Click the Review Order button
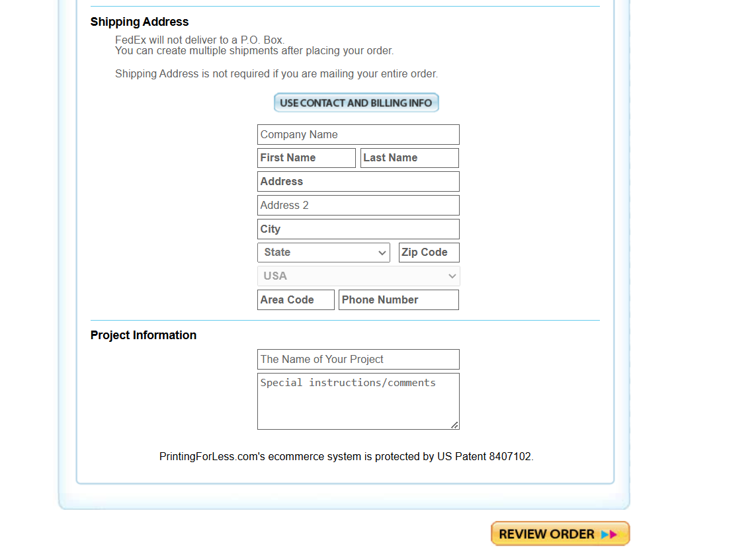The image size is (756, 558). point(560,534)
